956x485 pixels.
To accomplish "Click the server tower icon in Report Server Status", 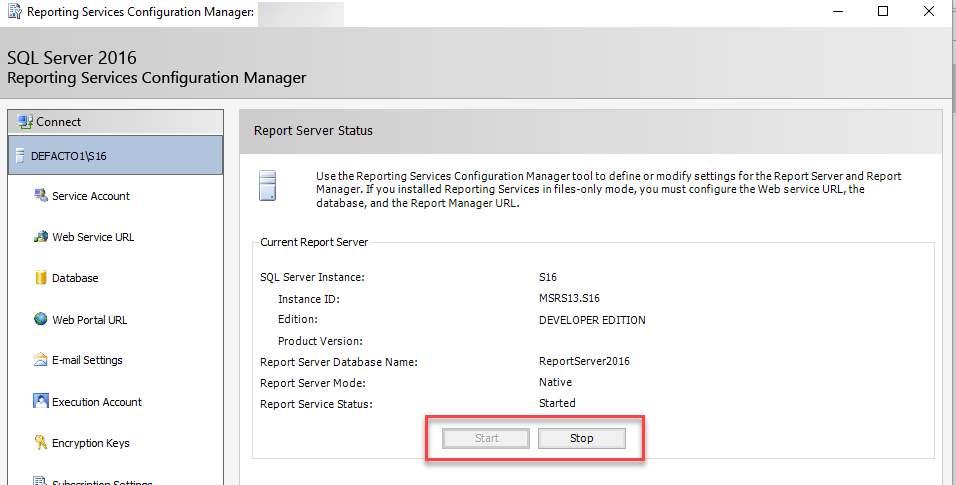I will coord(268,185).
